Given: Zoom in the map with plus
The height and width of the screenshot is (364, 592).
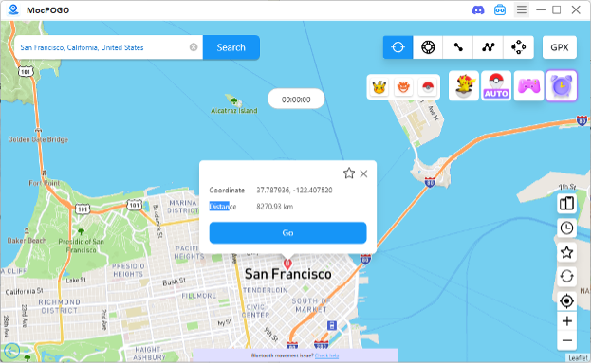Looking at the screenshot, I should [x=566, y=321].
